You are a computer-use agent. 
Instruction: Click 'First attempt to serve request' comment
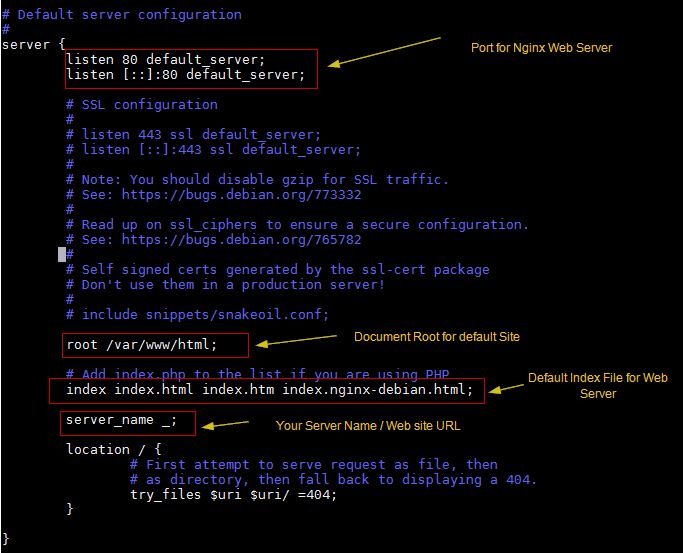[314, 465]
